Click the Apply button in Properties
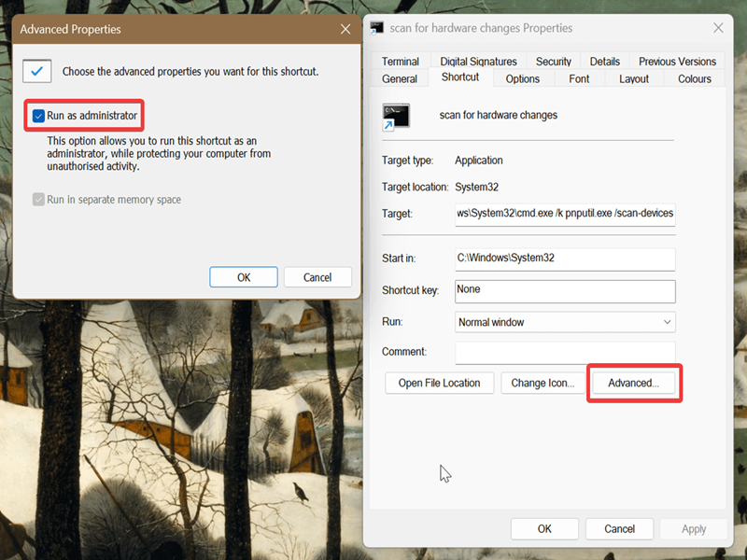Viewport: 747px width, 560px height. [694, 528]
